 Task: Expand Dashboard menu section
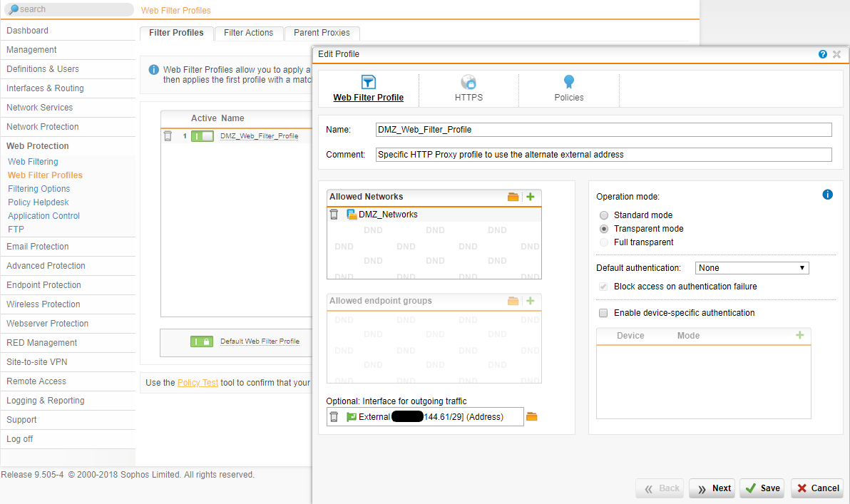click(68, 31)
